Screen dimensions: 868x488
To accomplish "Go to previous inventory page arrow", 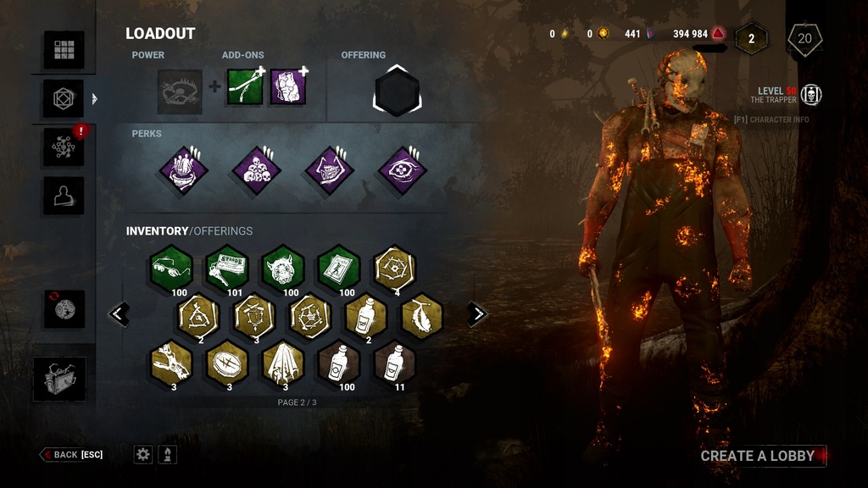I will coord(119,314).
